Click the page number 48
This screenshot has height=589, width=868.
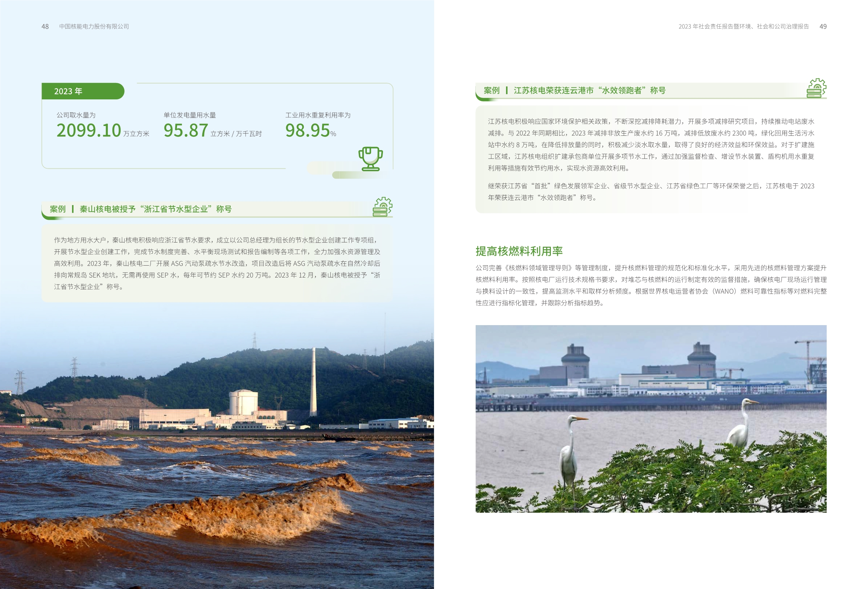point(45,27)
